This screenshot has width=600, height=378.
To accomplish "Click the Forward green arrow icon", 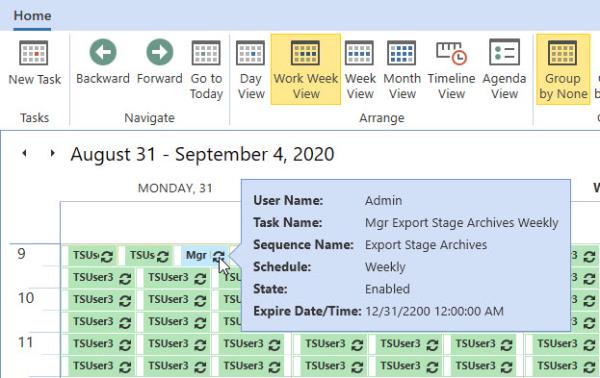I will [x=160, y=52].
